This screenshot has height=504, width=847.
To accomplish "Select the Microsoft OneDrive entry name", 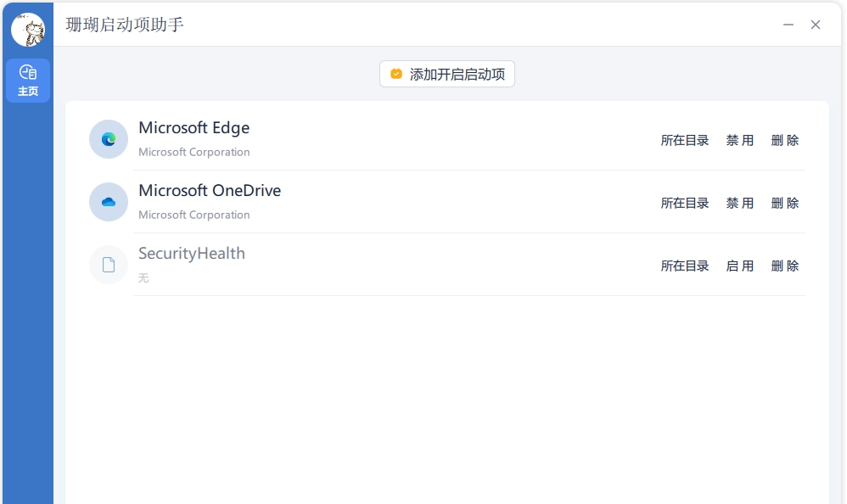I will point(210,191).
